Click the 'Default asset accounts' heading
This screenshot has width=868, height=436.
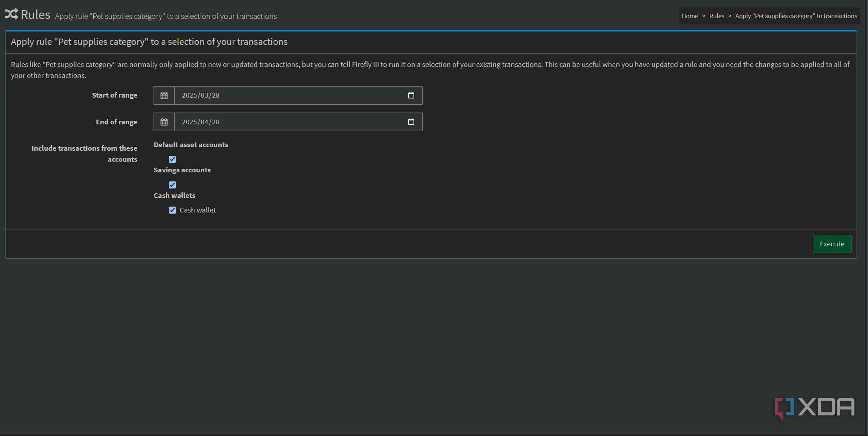191,145
